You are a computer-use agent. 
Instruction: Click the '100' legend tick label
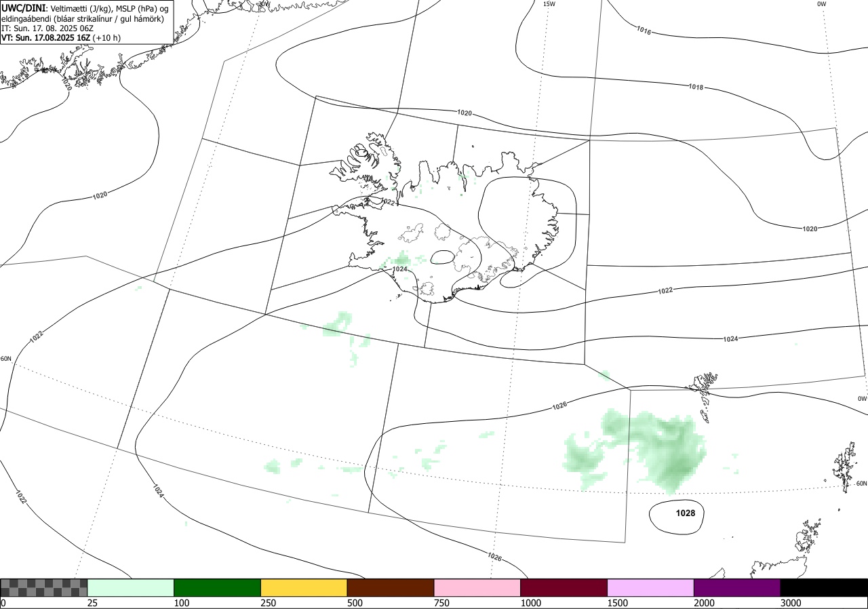182,603
